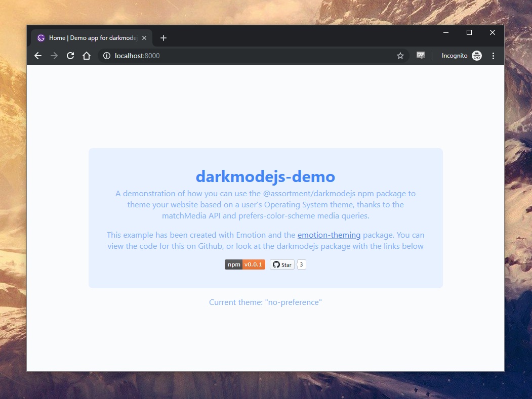This screenshot has height=399, width=532.
Task: View site information icon in address bar
Action: (x=107, y=56)
